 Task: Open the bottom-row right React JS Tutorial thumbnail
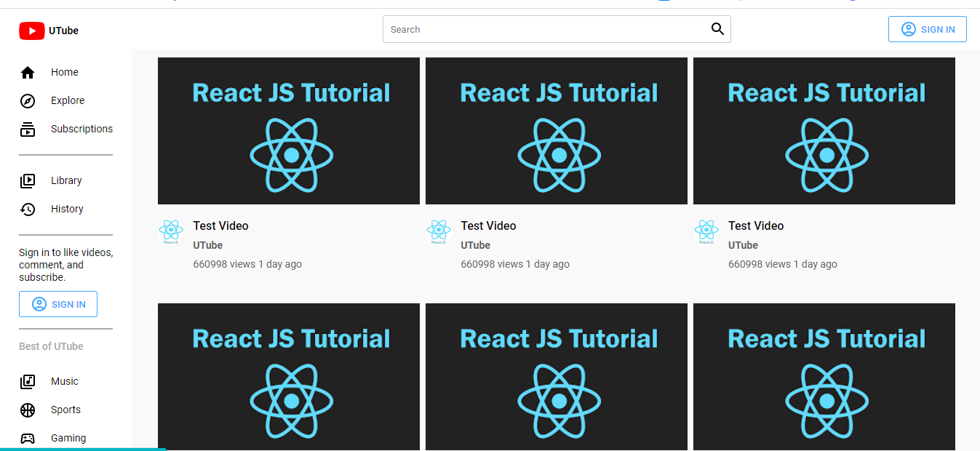pyautogui.click(x=824, y=377)
